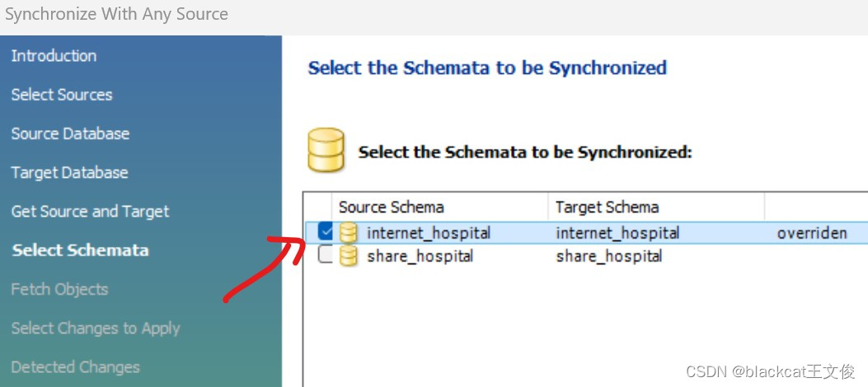
Task: Click the Target Schema column header
Action: [608, 207]
